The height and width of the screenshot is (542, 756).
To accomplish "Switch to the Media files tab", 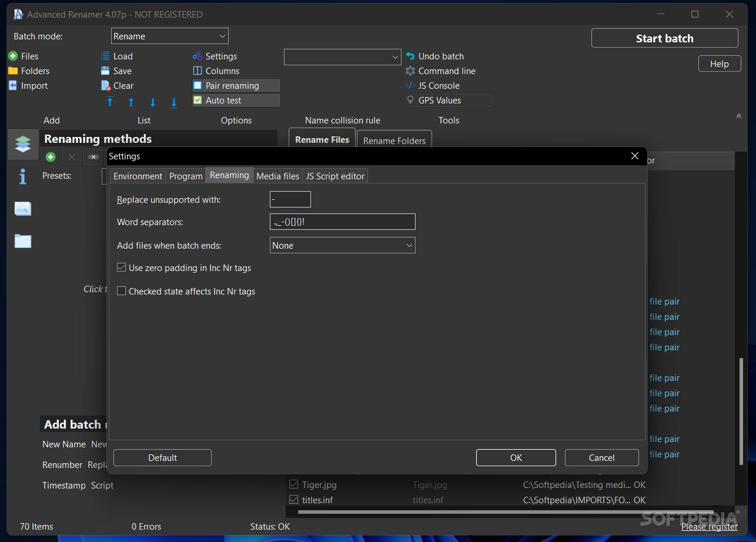I will click(277, 176).
